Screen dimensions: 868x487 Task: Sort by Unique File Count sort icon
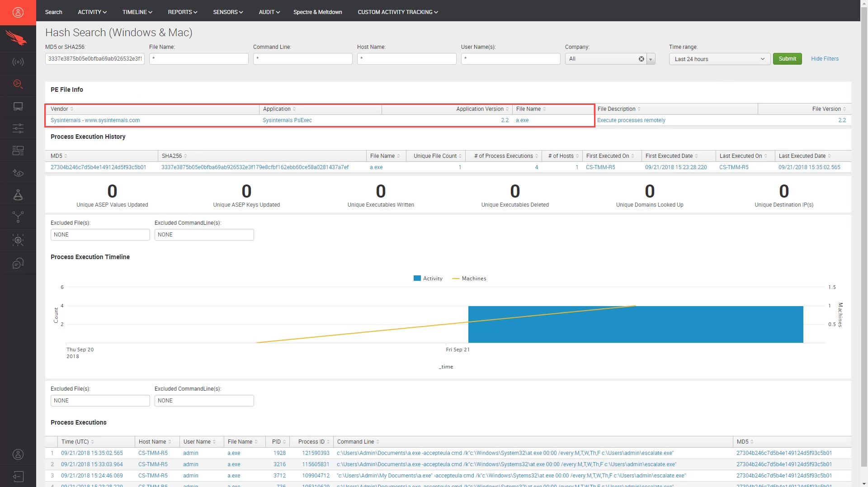460,156
